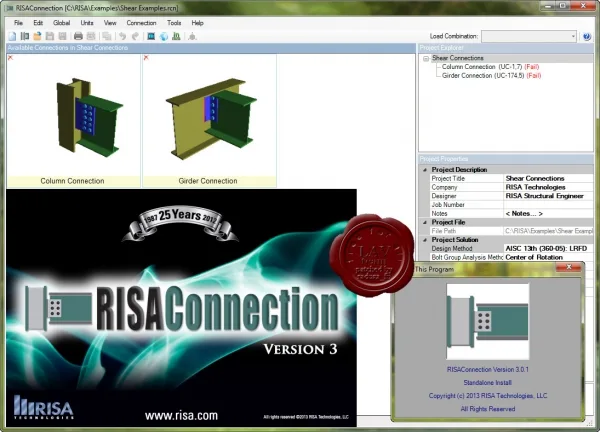Edit Project Title value Shear Connections
Screen dimensions: 600x432
(x=548, y=178)
